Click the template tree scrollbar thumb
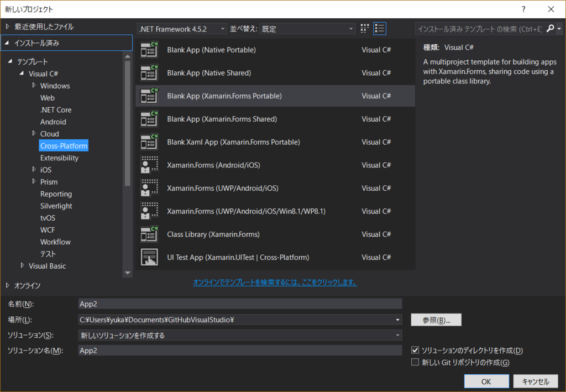 [128, 123]
